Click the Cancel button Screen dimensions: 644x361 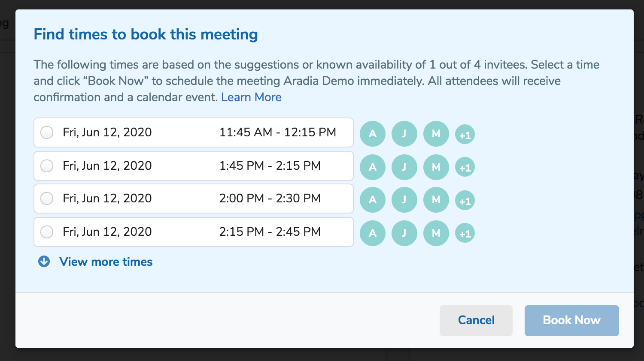click(x=476, y=321)
